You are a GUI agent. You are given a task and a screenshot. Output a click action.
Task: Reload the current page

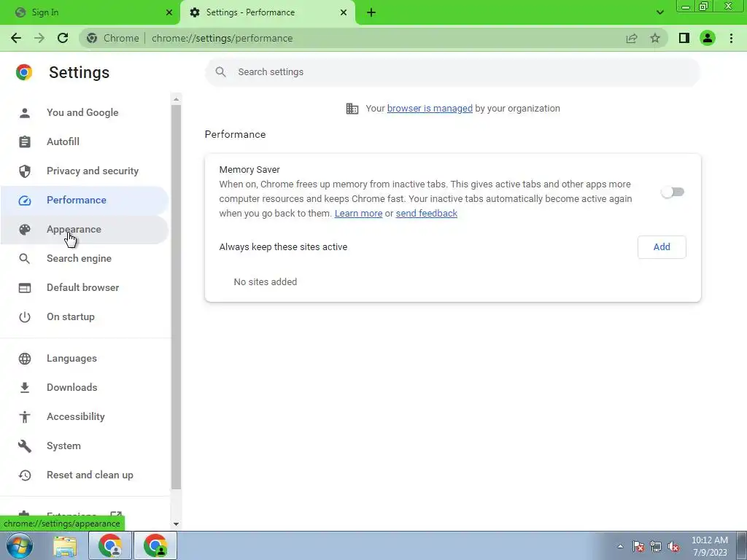[x=63, y=38]
